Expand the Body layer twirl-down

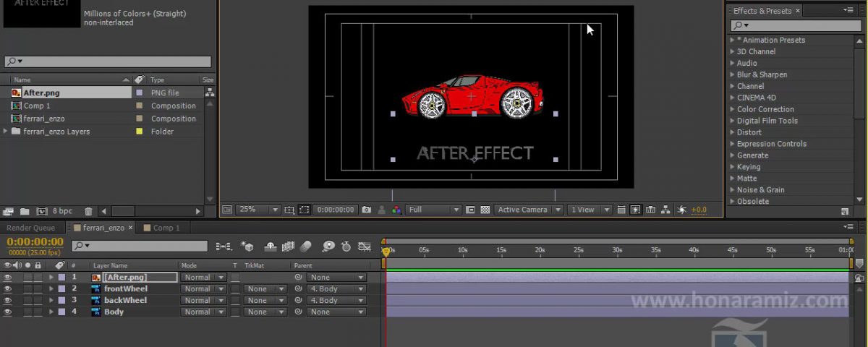51,312
